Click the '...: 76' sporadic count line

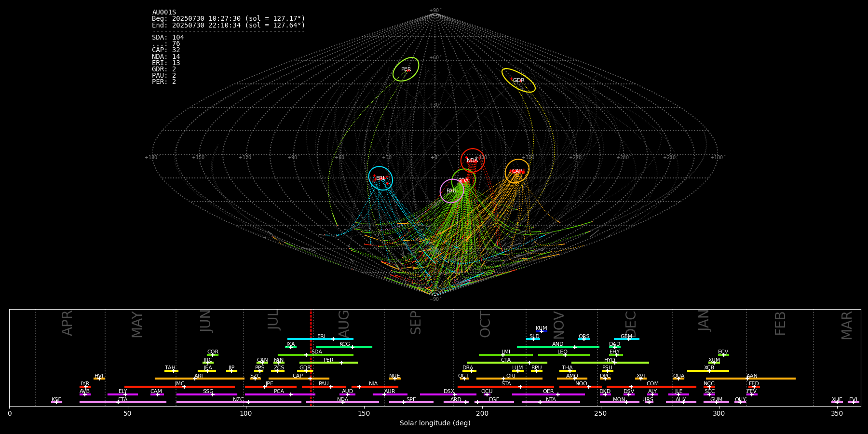click(x=166, y=44)
